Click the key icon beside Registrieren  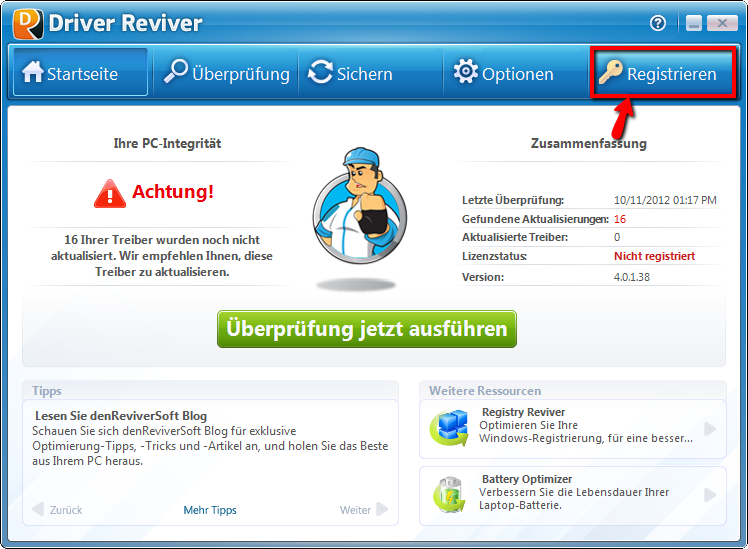[x=611, y=72]
